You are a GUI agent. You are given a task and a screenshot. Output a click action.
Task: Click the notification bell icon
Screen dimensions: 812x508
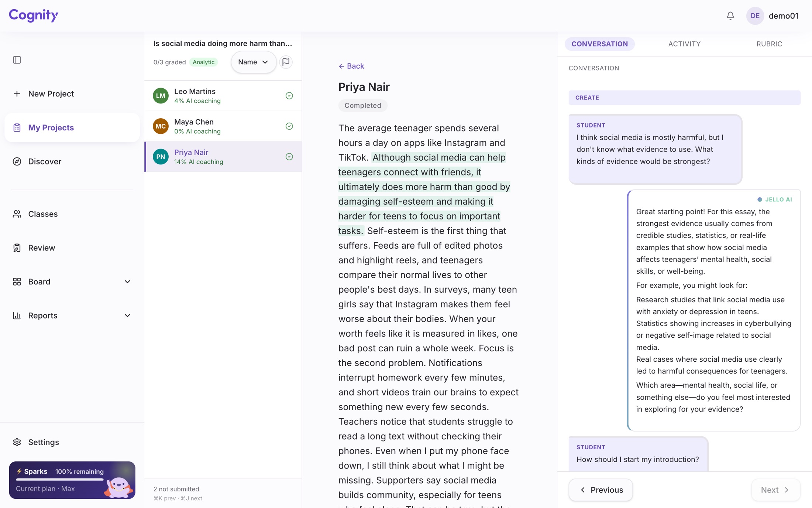tap(730, 16)
